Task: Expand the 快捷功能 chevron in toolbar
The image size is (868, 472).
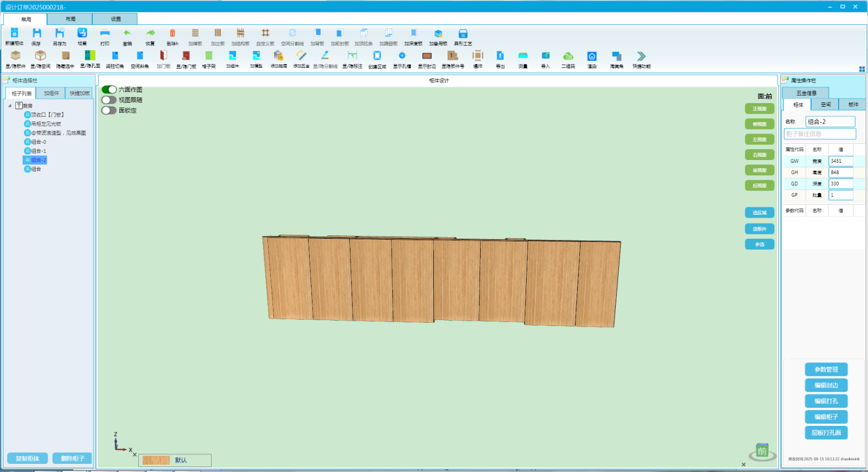Action: (641, 56)
